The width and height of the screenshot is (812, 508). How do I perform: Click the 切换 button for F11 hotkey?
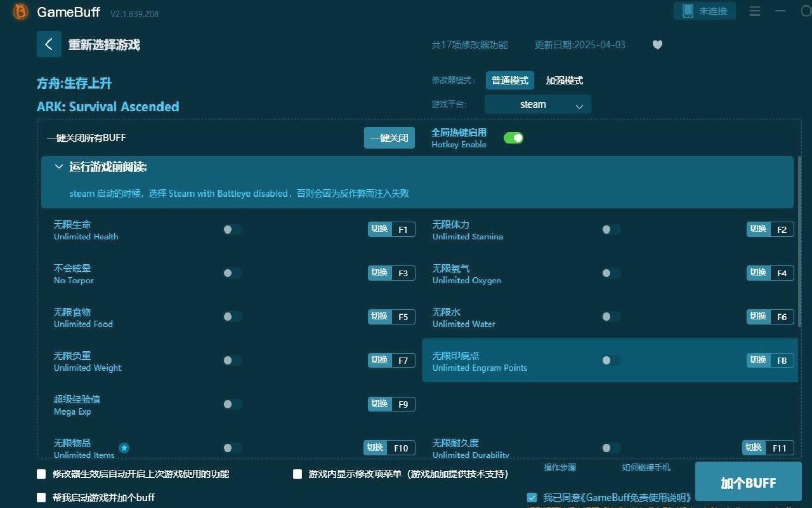coord(754,448)
